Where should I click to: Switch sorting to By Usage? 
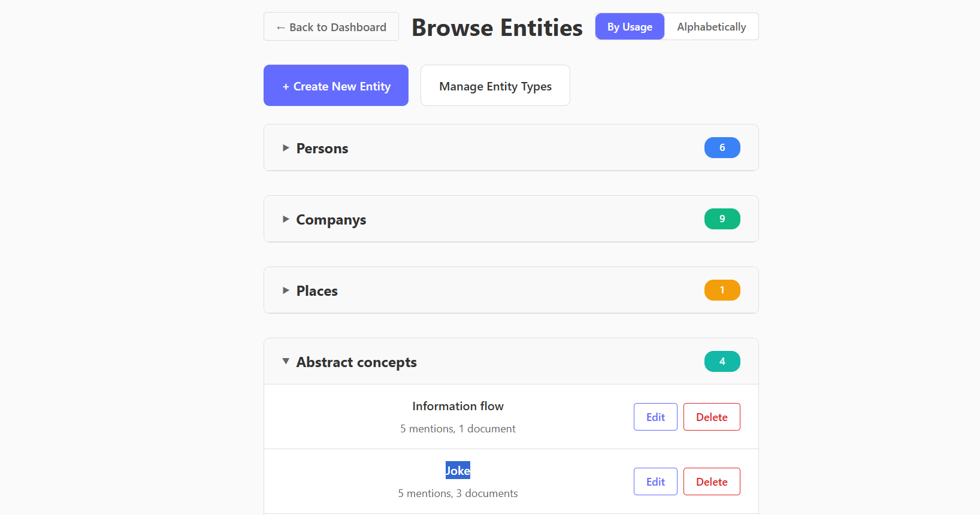point(630,27)
